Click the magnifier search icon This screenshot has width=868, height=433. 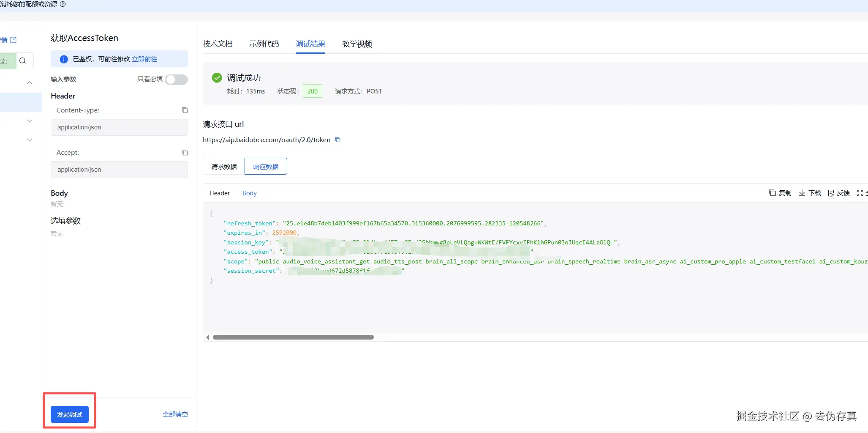pos(23,61)
